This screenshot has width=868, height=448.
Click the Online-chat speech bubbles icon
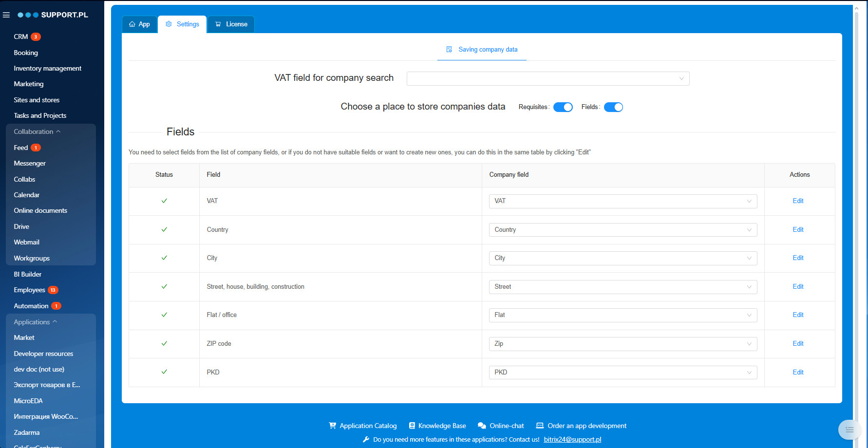click(x=482, y=426)
